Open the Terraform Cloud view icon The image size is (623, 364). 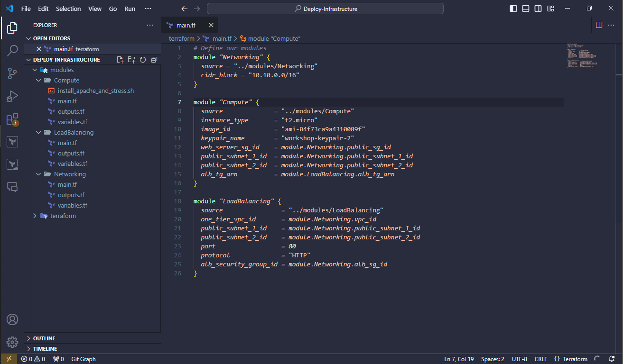[x=12, y=164]
